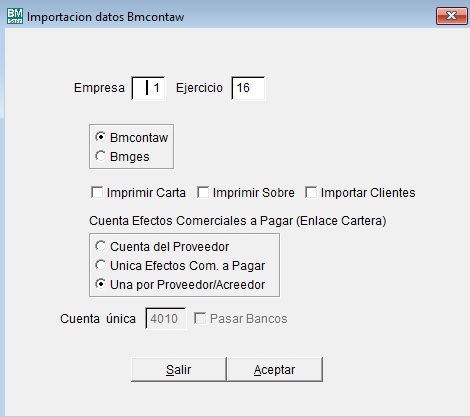470x417 pixels.
Task: Click the Aceptar button
Action: pos(275,369)
